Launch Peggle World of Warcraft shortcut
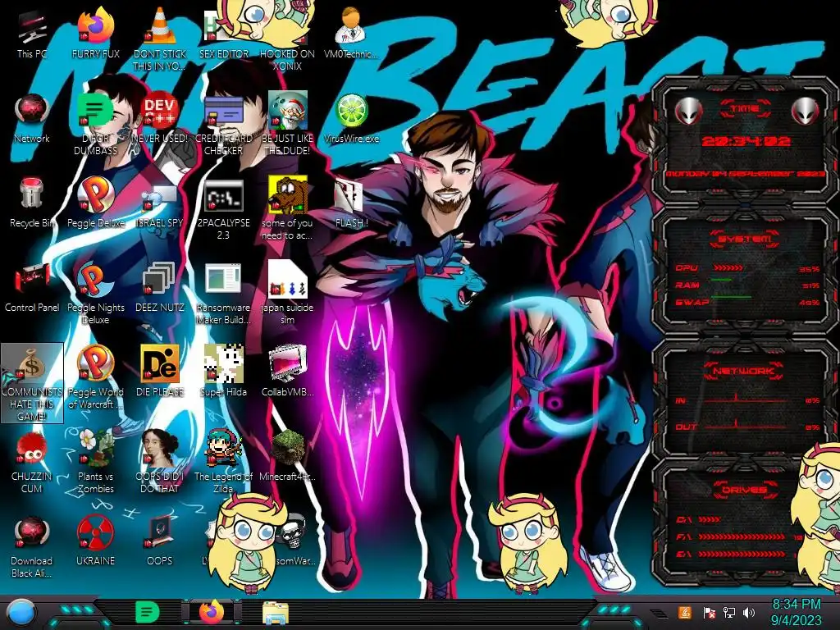 click(95, 377)
